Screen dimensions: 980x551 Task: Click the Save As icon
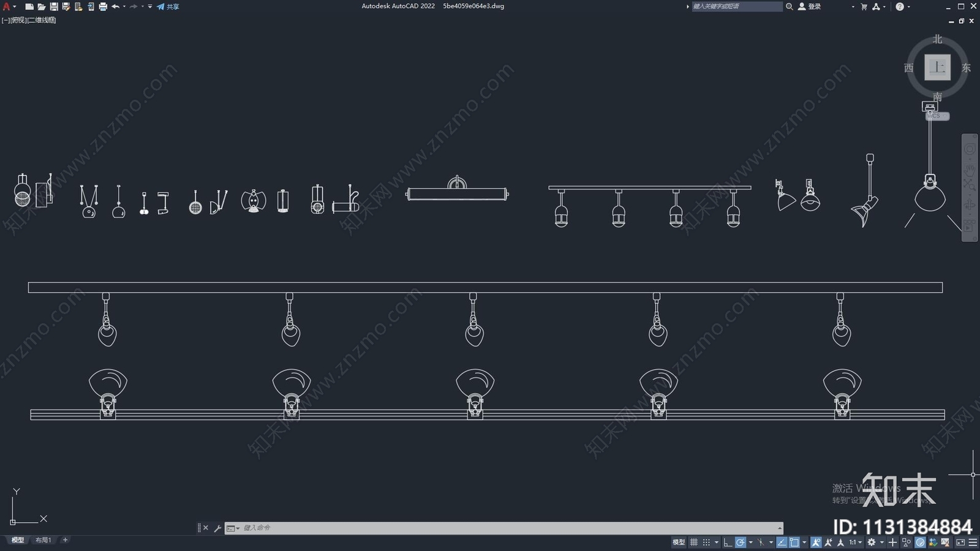tap(66, 7)
